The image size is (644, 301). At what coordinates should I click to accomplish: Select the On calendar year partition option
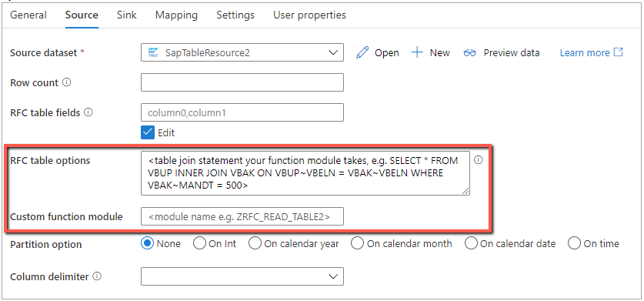[255, 243]
